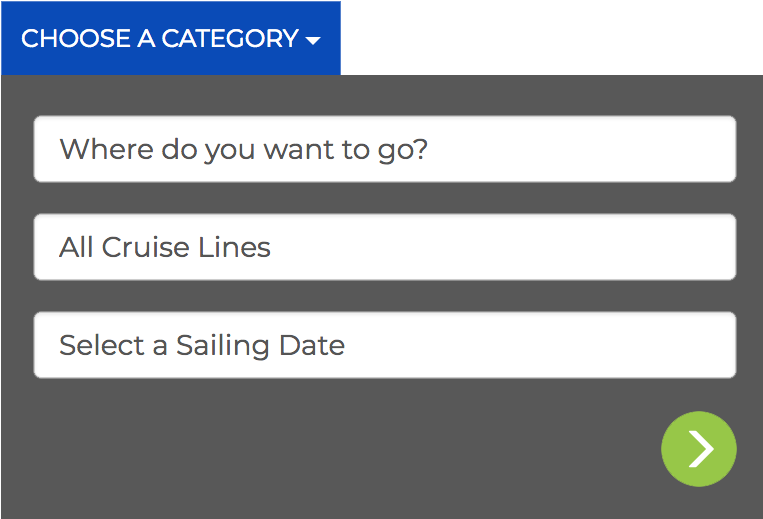This screenshot has width=763, height=519.
Task: Select the blue Choose a Category menu
Action: pyautogui.click(x=171, y=38)
